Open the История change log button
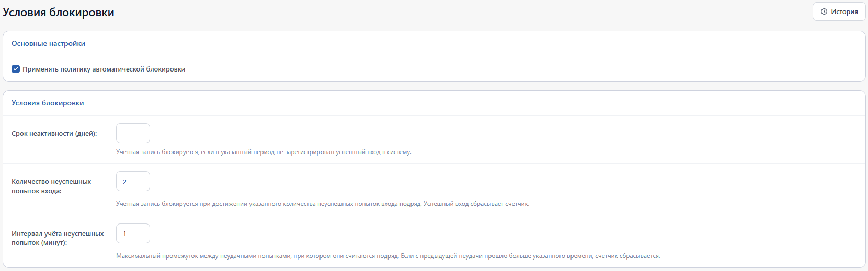 839,11
